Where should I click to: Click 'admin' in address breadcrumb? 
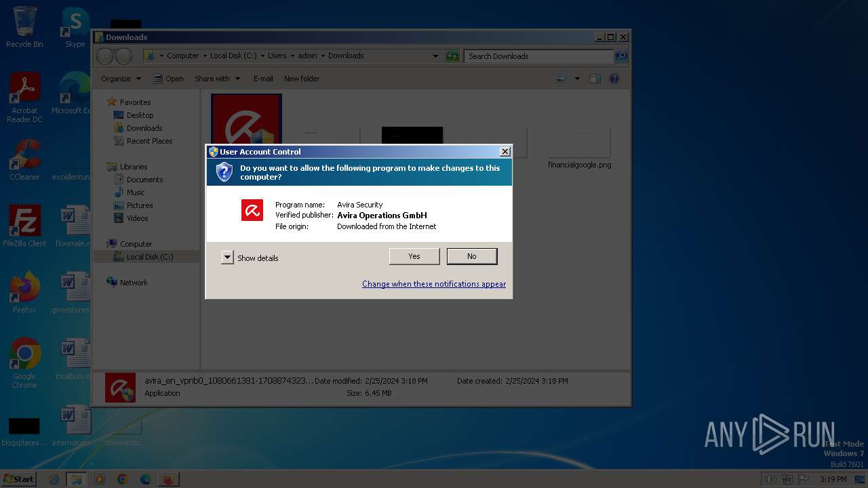point(307,56)
